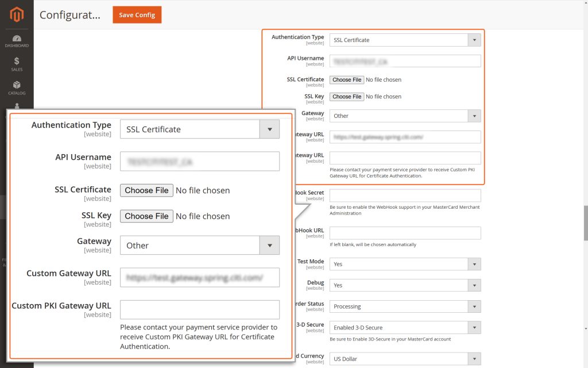Click 'Be sure to enable the WebHook support' note
Screen dimensions: 588x368
tap(405, 210)
